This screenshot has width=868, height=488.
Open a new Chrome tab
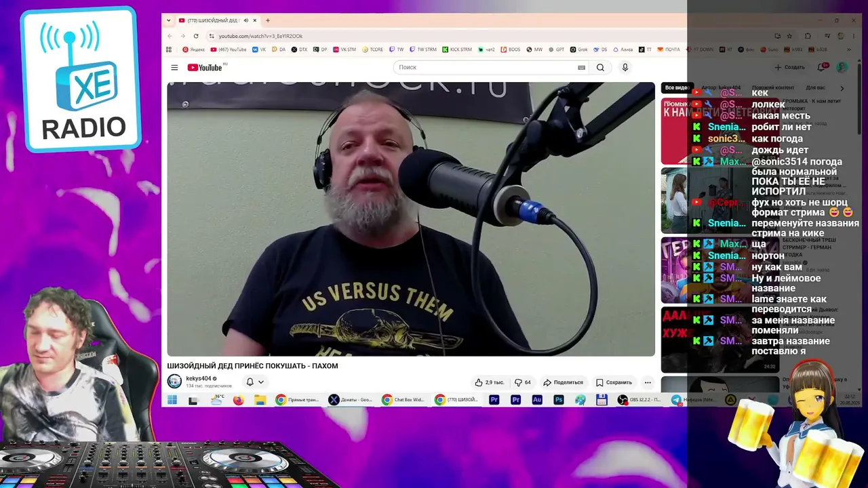click(268, 20)
